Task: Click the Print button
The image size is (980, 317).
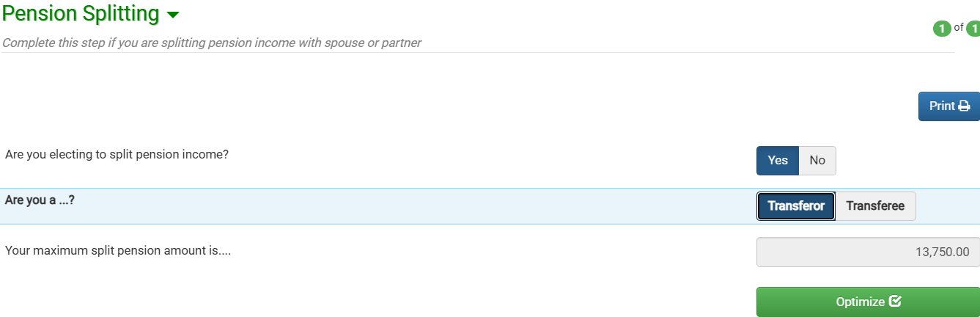Action: [x=948, y=106]
